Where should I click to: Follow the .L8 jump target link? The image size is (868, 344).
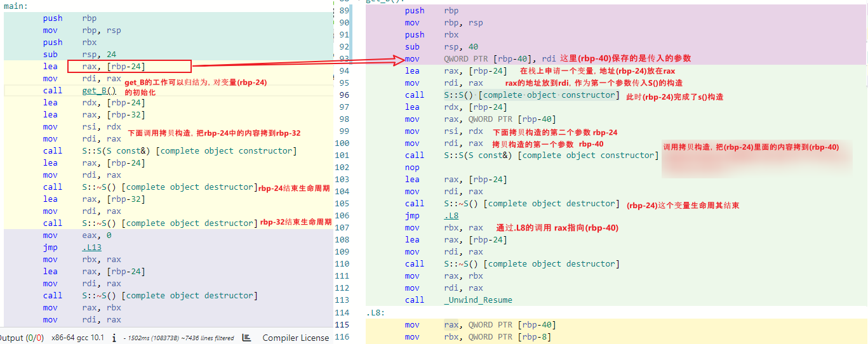[x=451, y=216]
